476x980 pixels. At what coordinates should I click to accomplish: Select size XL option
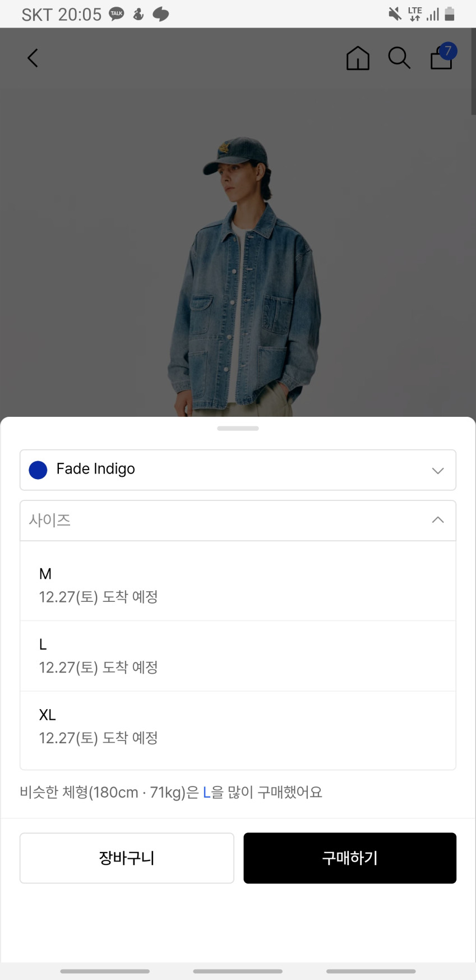point(238,726)
